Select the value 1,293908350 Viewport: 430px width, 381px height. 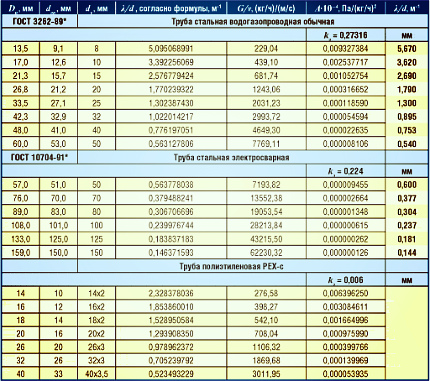(x=171, y=334)
